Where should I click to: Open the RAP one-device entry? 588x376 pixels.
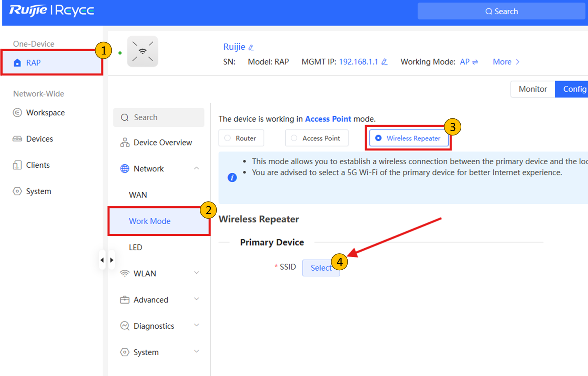coord(52,63)
